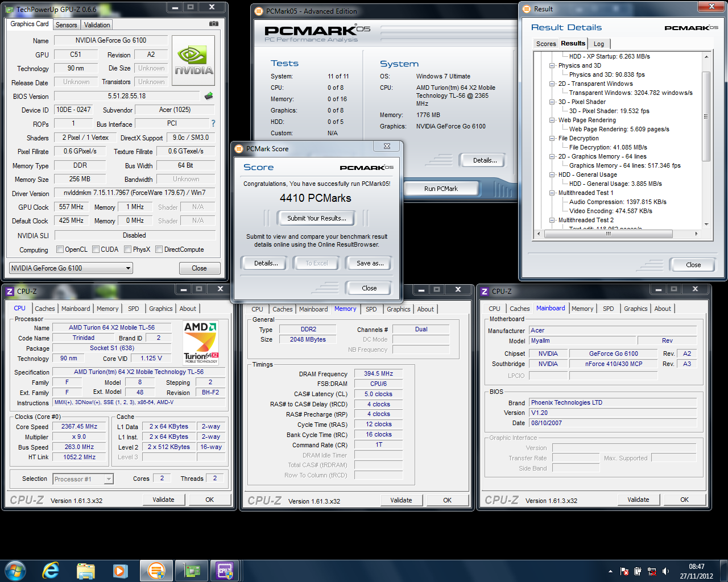
Task: Open the SPD tab in left CPU-Z window
Action: [x=133, y=309]
